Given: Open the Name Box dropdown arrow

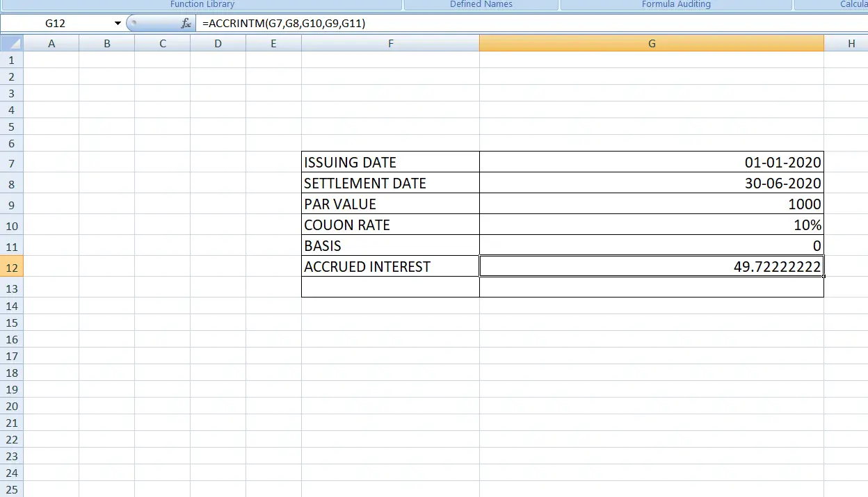Looking at the screenshot, I should click(x=118, y=24).
